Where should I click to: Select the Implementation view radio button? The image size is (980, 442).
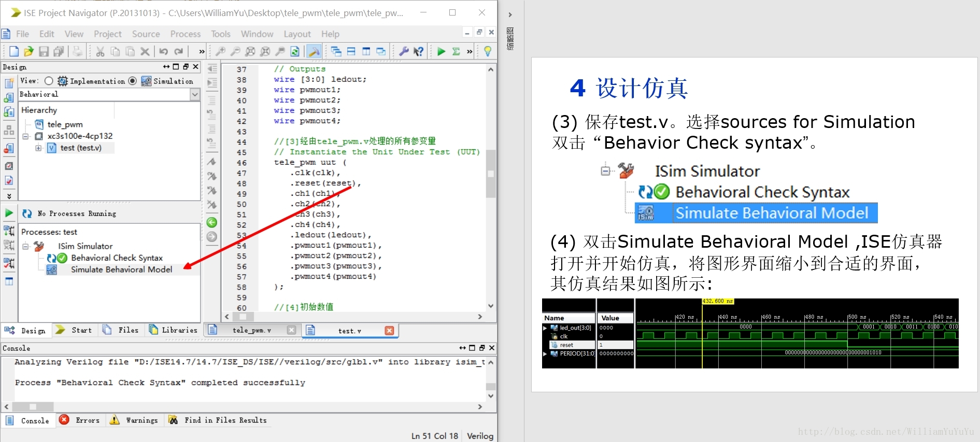49,81
